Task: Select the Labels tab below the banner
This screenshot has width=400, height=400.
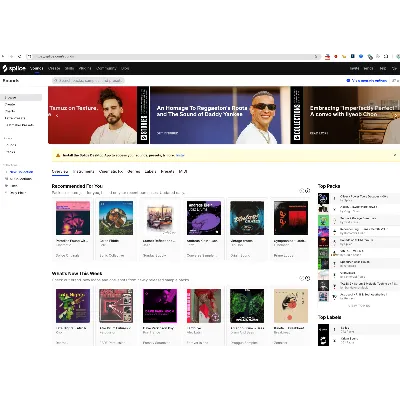Action: (x=150, y=172)
